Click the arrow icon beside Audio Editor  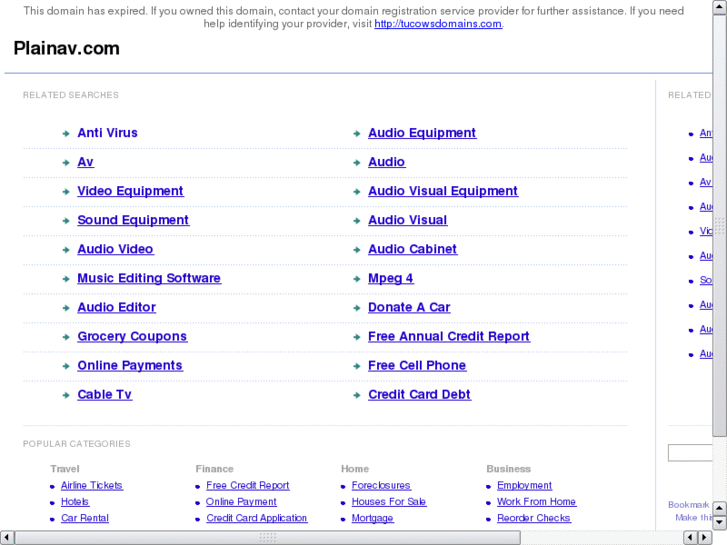tap(66, 308)
